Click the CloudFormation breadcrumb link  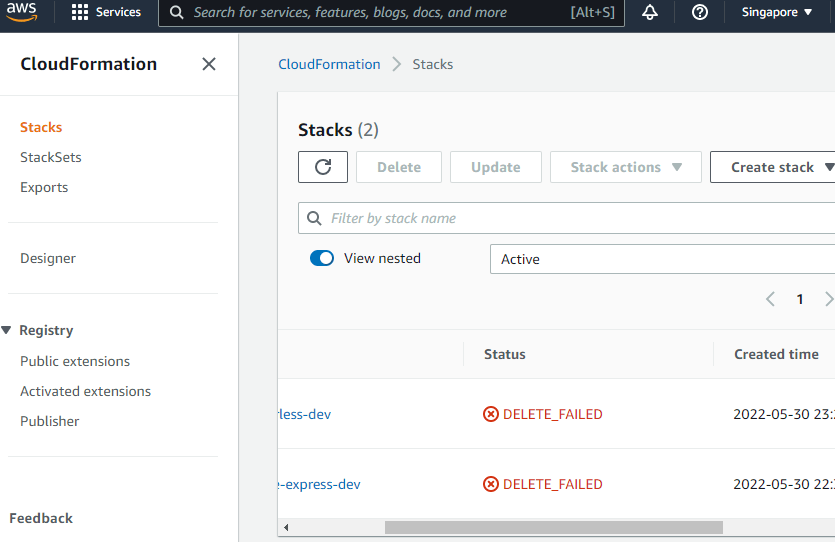(x=329, y=64)
